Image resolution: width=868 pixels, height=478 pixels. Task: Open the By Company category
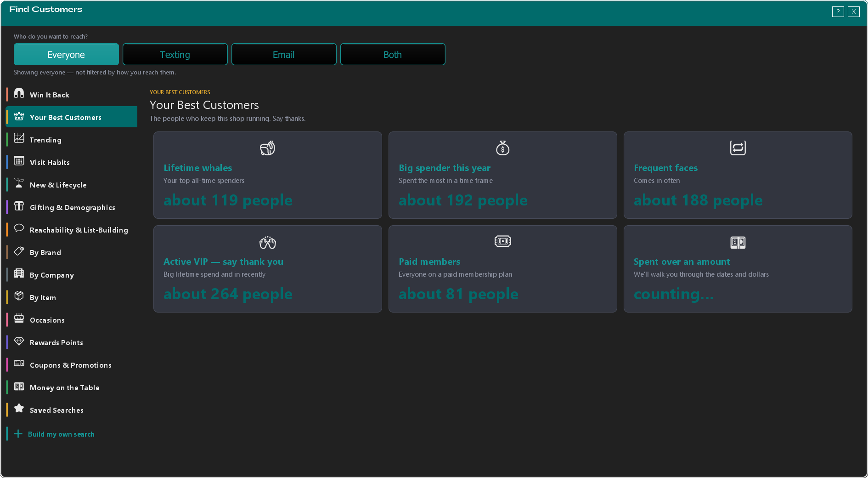point(72,274)
